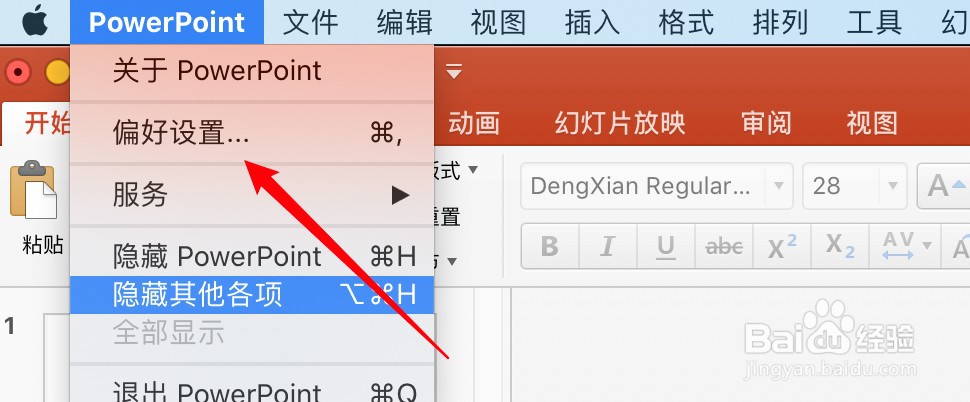Toggle Underline text formatting
Viewport: 970px width, 402px height.
point(666,246)
